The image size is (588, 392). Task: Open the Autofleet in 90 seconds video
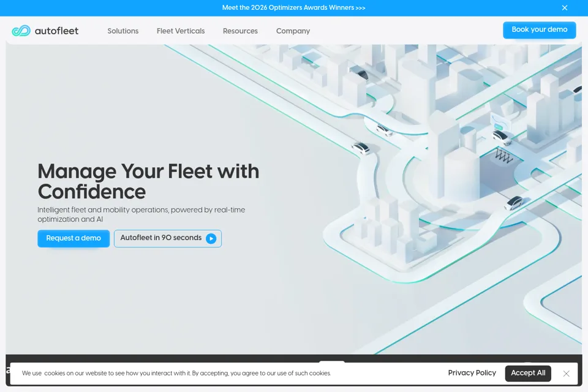168,238
